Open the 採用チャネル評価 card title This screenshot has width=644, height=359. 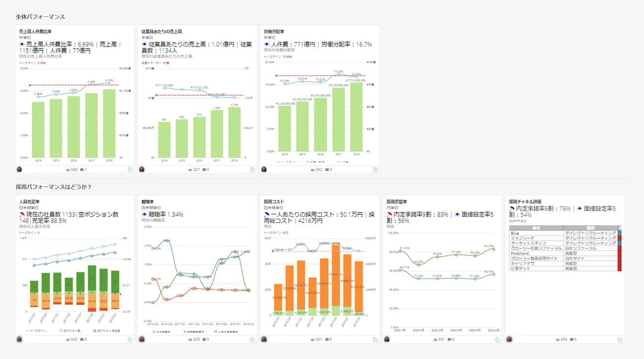tap(526, 202)
